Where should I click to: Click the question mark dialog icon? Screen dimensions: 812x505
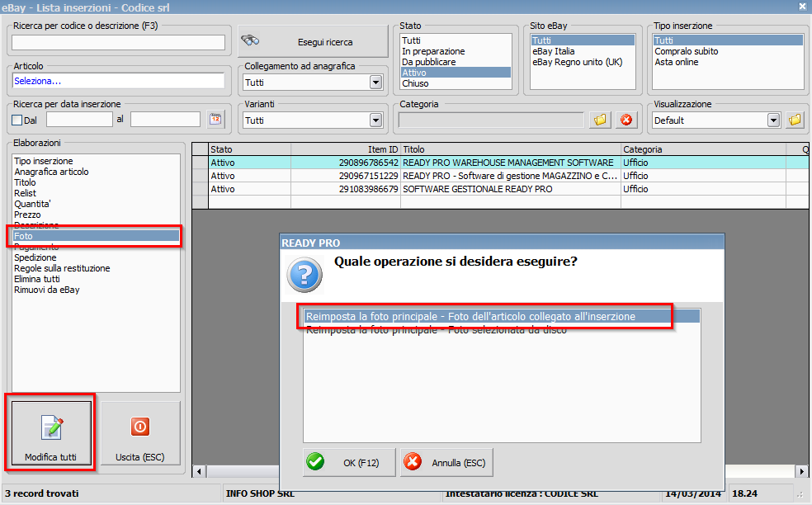click(304, 275)
